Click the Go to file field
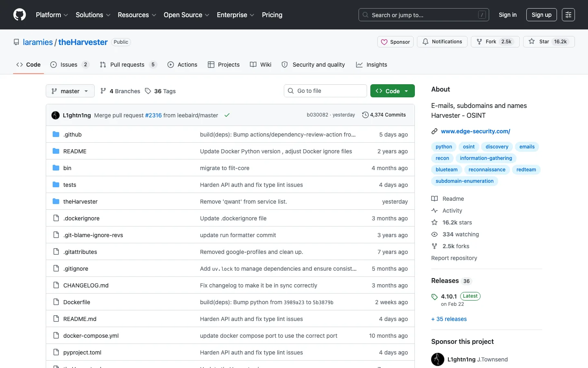The width and height of the screenshot is (588, 368). coord(325,91)
